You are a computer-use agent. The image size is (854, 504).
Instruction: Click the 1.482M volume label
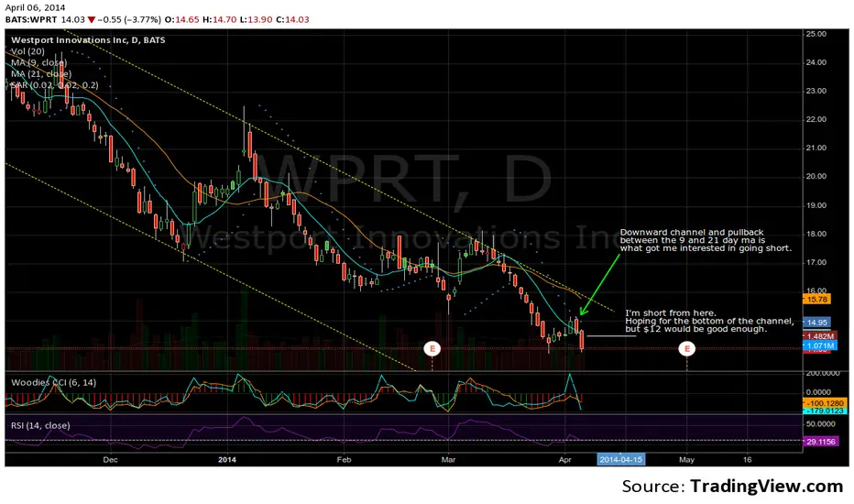coord(820,336)
